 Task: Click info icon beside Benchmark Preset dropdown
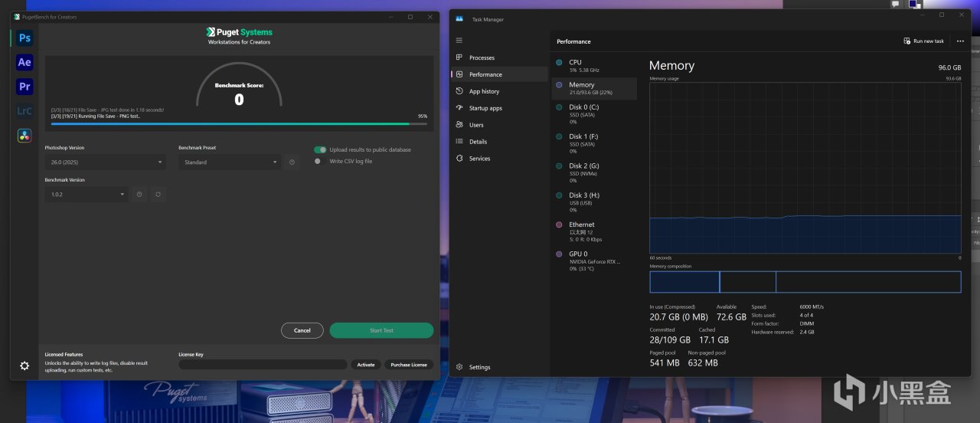pyautogui.click(x=292, y=162)
